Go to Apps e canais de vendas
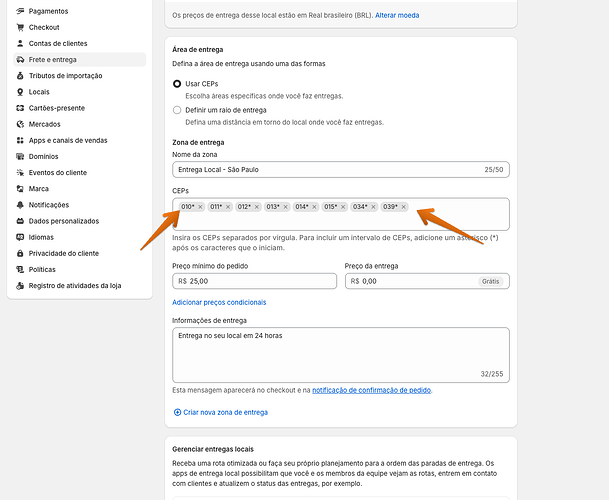The image size is (609, 500). (x=68, y=140)
